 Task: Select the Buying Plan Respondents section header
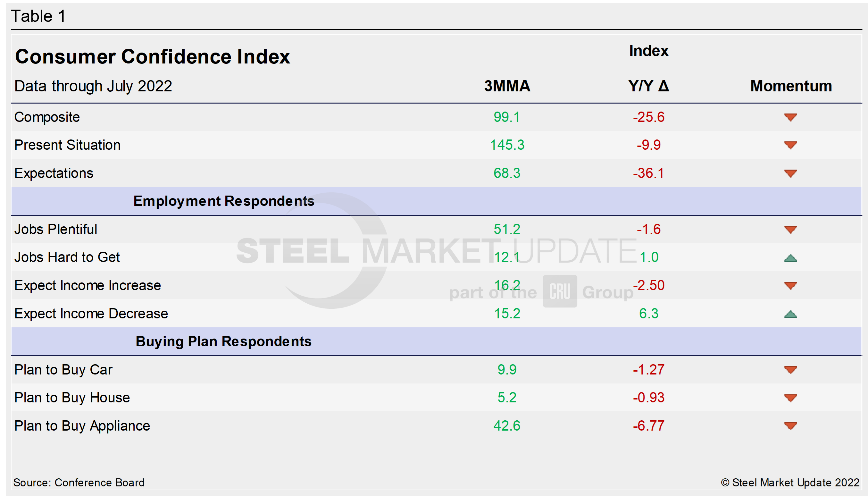(223, 341)
